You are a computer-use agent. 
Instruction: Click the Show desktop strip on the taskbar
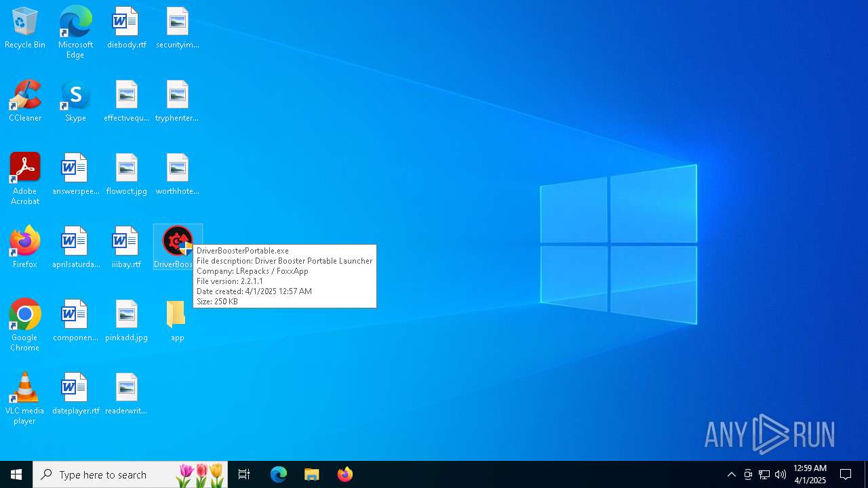866,474
